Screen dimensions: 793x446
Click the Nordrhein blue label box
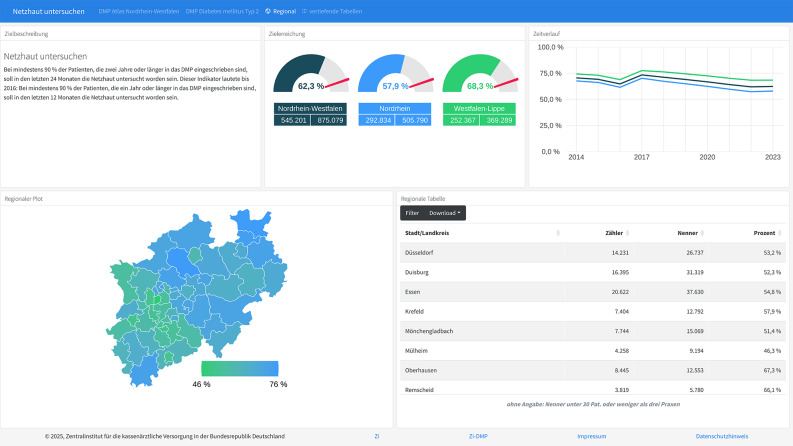point(395,108)
